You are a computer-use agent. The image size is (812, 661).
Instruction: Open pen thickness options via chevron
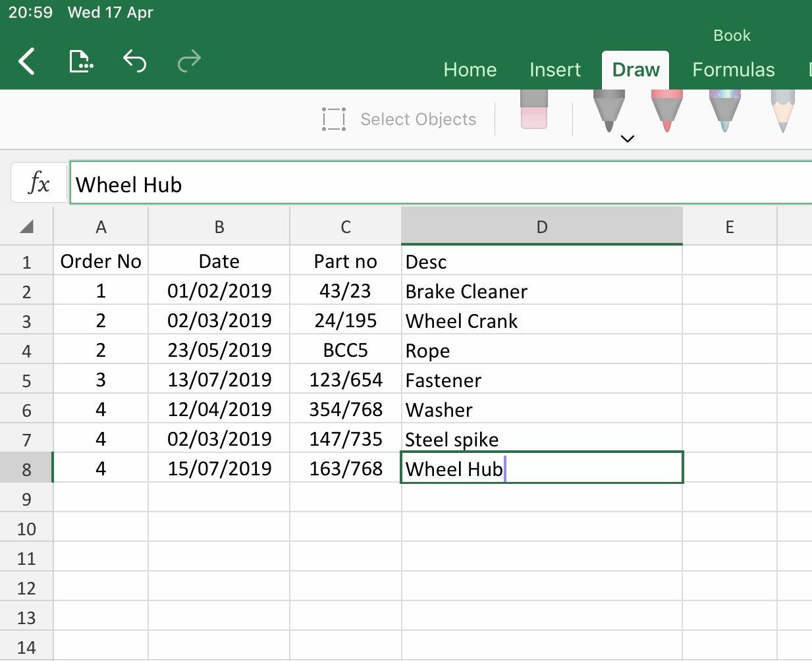627,139
